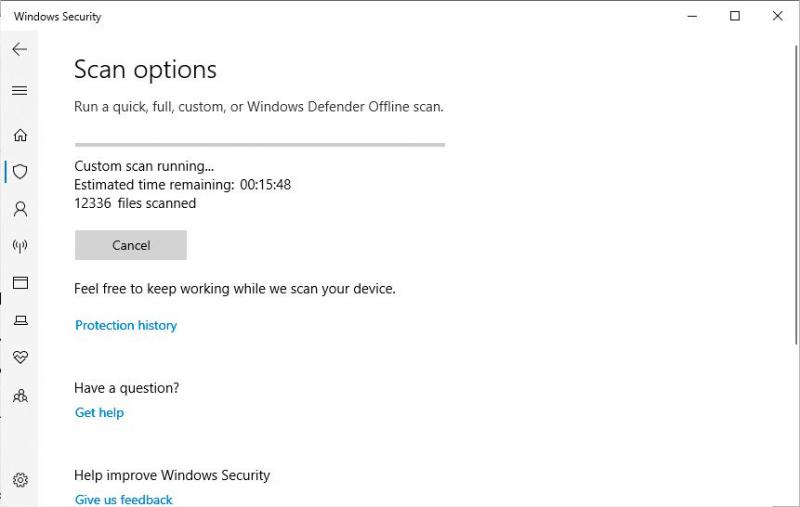This screenshot has width=800, height=507.
Task: Maximize the Windows Security window
Action: (x=735, y=16)
